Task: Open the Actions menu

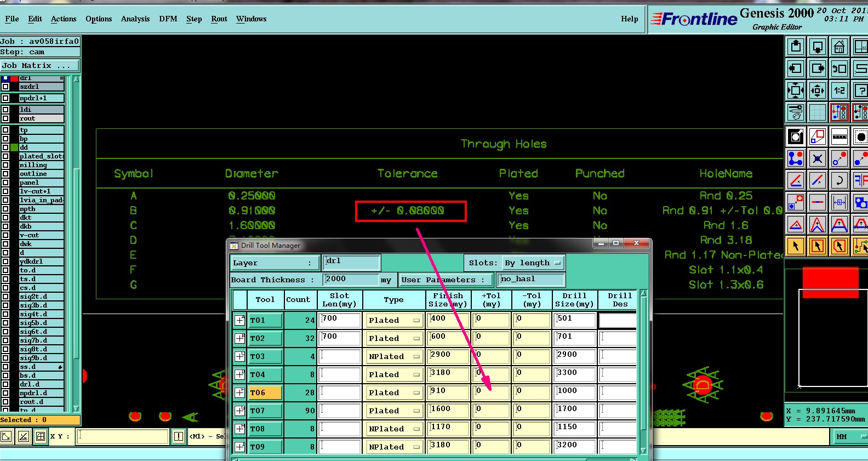Action: coord(64,19)
